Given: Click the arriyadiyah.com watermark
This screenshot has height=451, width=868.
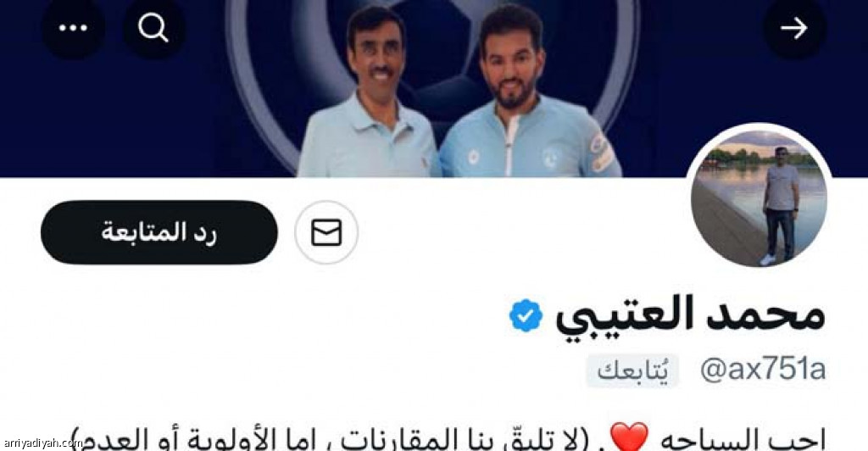Looking at the screenshot, I should pos(42,443).
